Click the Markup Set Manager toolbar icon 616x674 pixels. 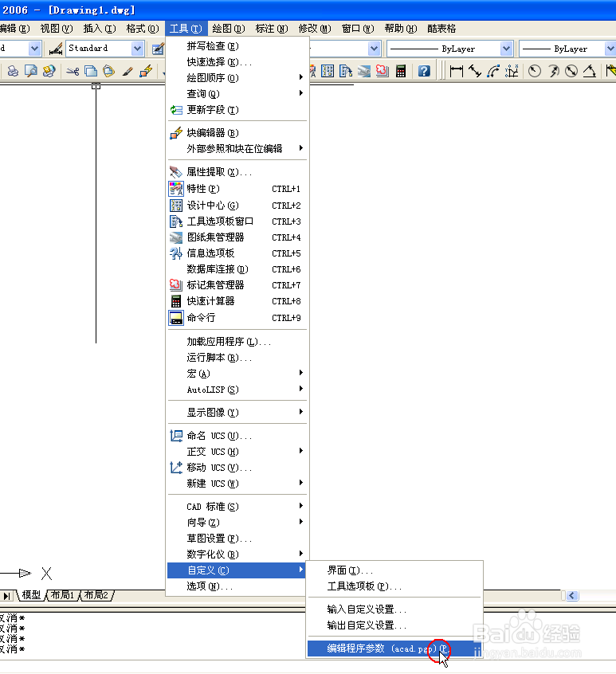(x=383, y=71)
